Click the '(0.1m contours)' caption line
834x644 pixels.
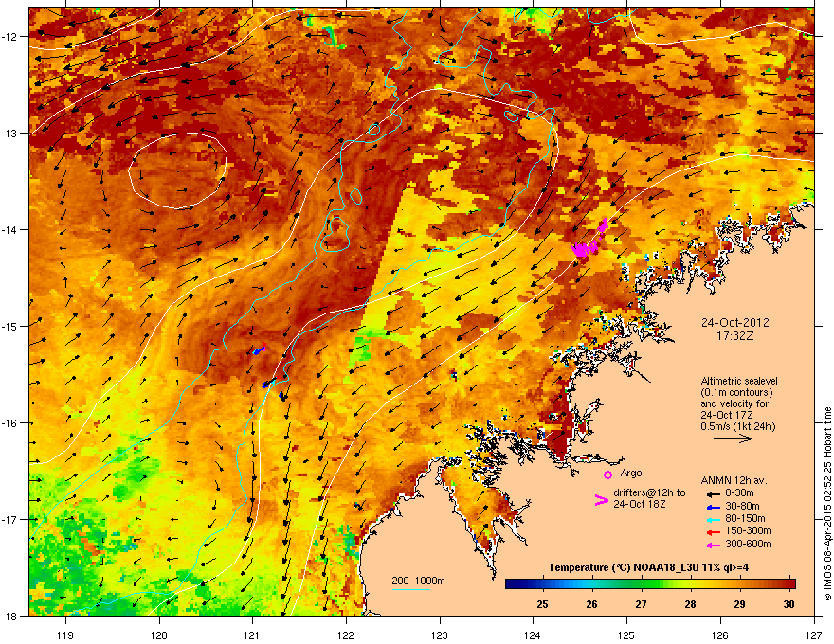pyautogui.click(x=736, y=392)
